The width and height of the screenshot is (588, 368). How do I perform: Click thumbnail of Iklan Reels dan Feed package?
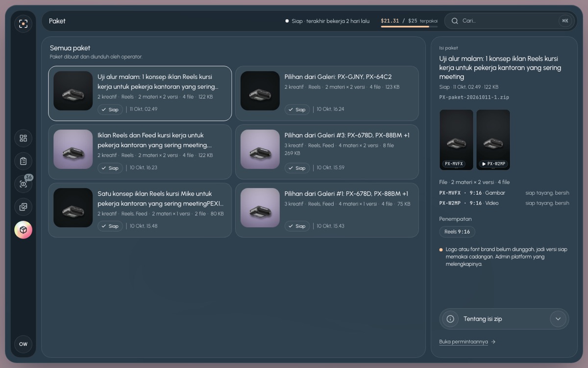(73, 149)
